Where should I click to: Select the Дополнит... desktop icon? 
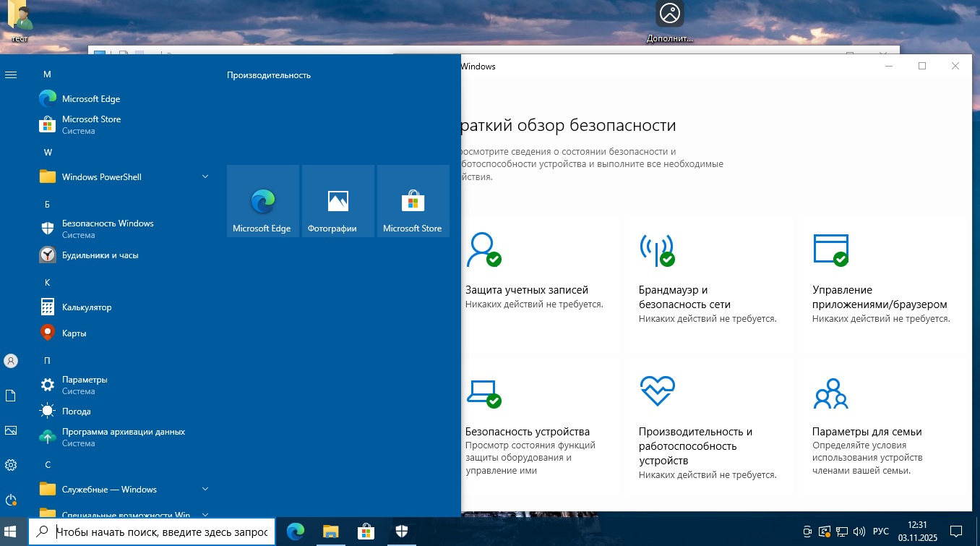coord(670,23)
